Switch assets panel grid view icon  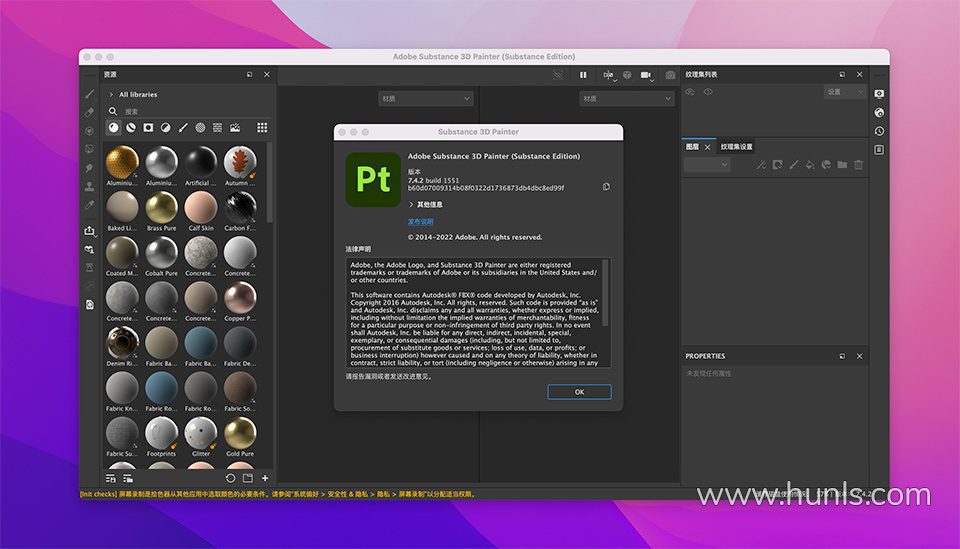pyautogui.click(x=262, y=127)
